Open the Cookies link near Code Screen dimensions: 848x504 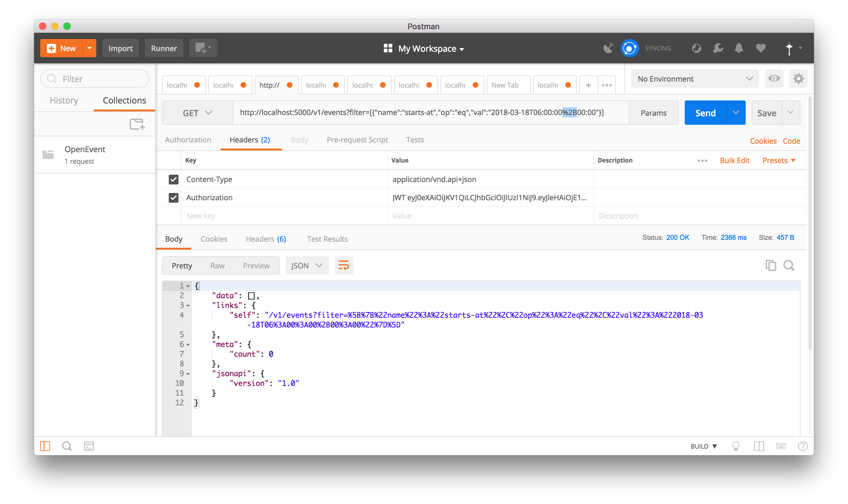point(763,141)
